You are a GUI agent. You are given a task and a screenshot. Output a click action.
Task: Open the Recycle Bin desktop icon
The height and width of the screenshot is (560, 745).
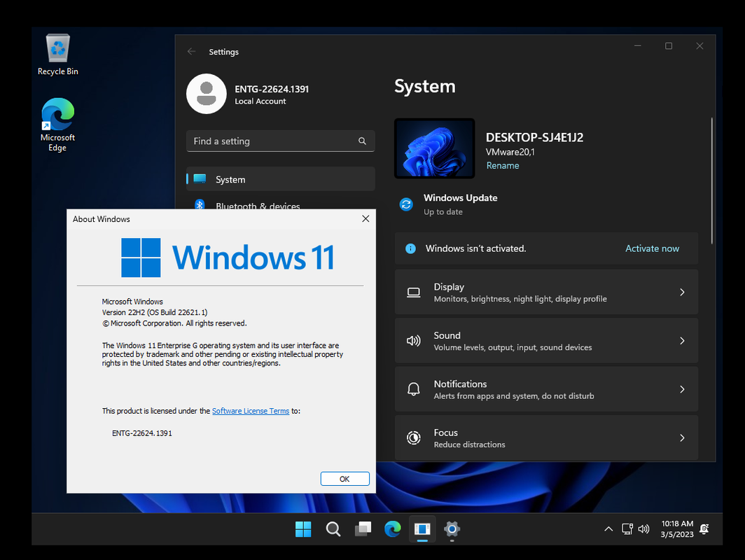pos(58,55)
